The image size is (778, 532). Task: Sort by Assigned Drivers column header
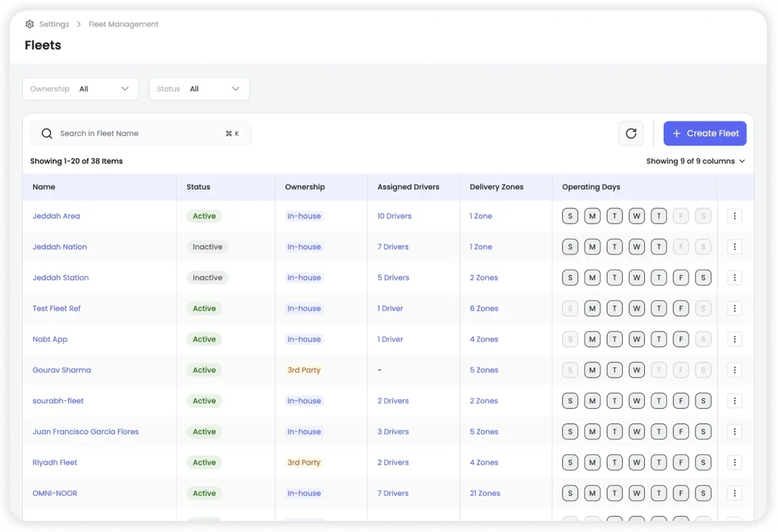click(408, 186)
